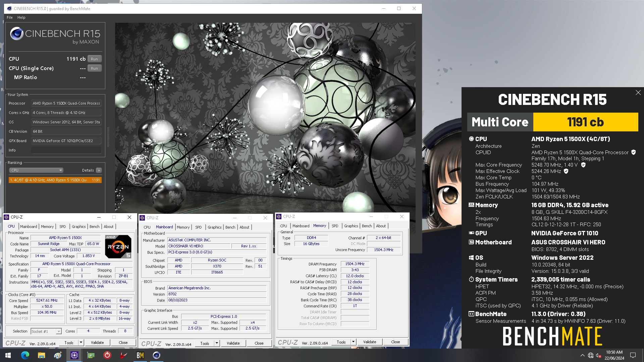This screenshot has width=644, height=362.
Task: Select the 1191 ranking entry row
Action: pyautogui.click(x=55, y=180)
